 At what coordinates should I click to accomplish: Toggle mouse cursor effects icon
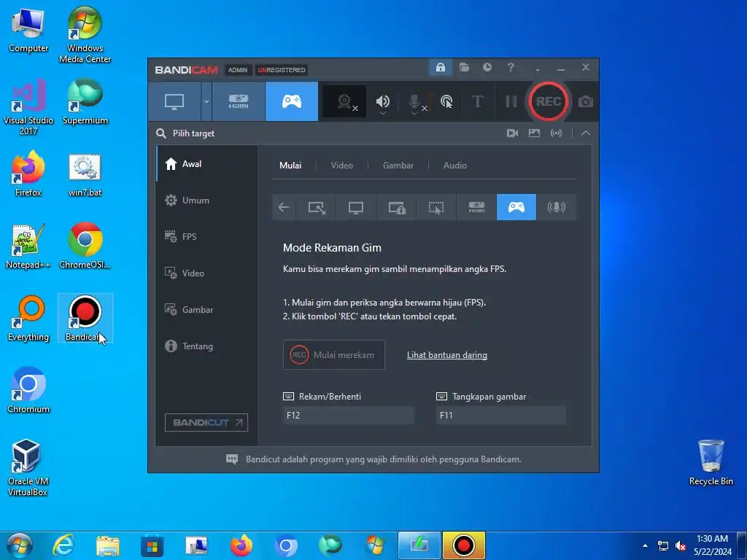[x=446, y=101]
